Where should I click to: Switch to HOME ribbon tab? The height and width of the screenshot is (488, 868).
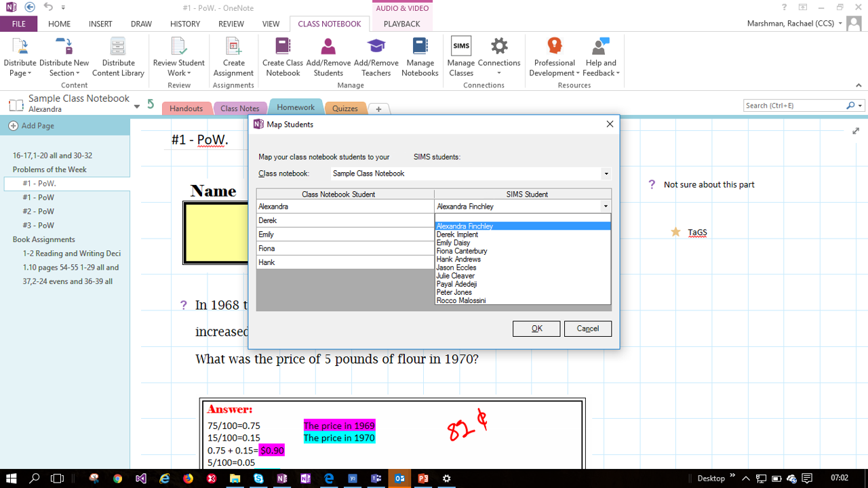click(60, 24)
